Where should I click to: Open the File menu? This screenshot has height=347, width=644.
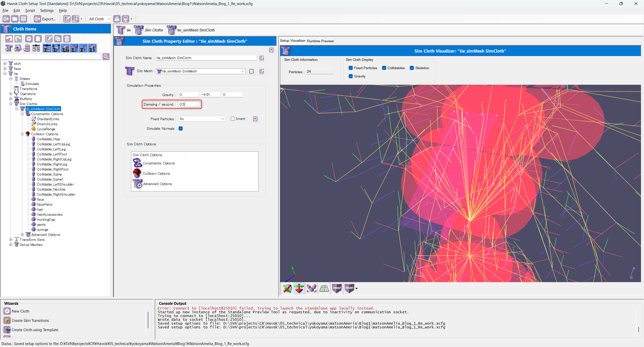[x=5, y=11]
